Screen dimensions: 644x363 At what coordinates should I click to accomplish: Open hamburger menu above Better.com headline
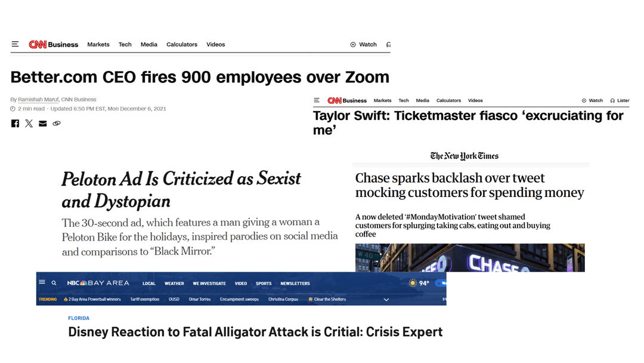click(x=15, y=44)
